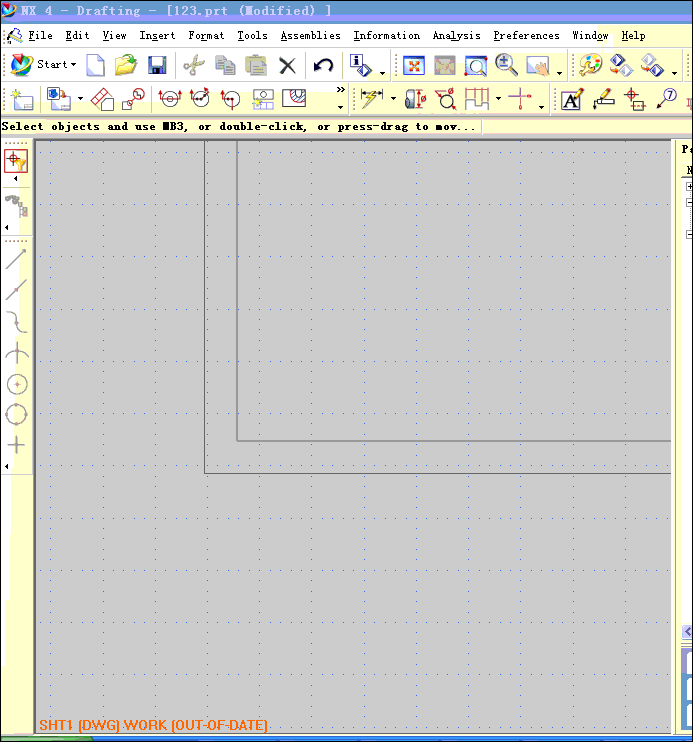The width and height of the screenshot is (693, 742).
Task: Click the Zoom window magnifier icon
Action: [476, 65]
